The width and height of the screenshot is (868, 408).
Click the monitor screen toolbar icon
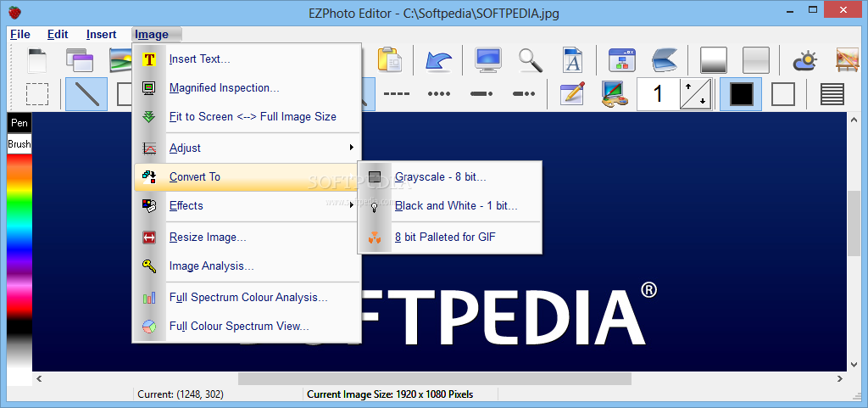click(488, 59)
